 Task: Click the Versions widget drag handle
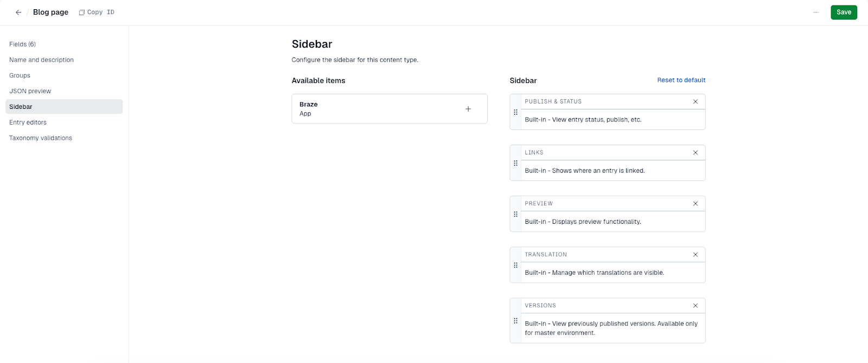point(515,321)
